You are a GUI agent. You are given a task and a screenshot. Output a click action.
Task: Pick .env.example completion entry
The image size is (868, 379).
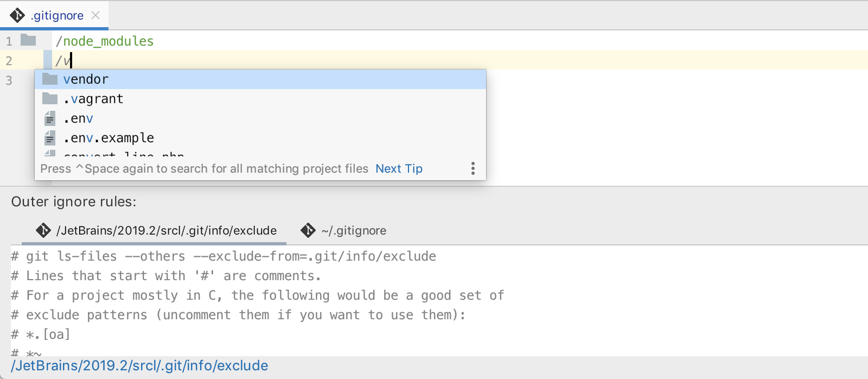click(x=108, y=138)
